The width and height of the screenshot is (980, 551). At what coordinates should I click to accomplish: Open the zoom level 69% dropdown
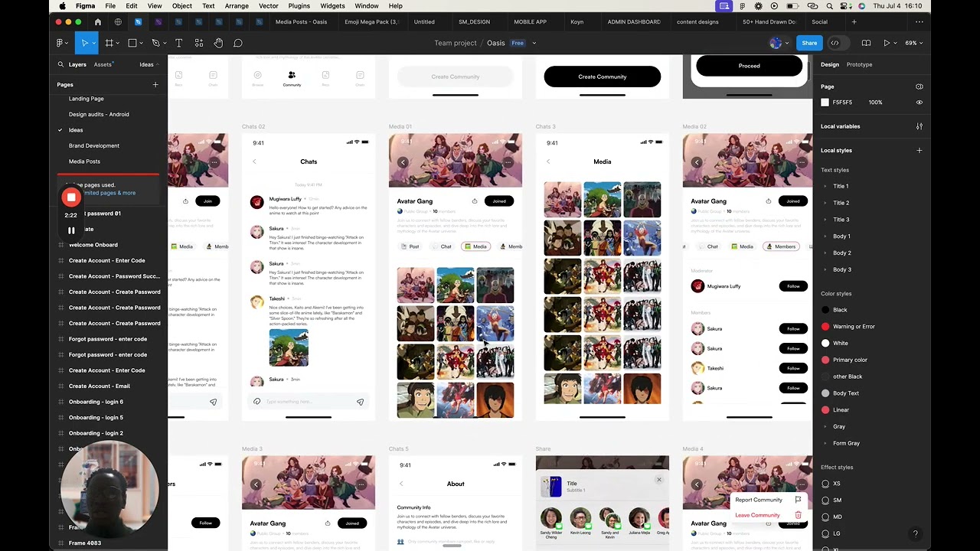tap(913, 43)
